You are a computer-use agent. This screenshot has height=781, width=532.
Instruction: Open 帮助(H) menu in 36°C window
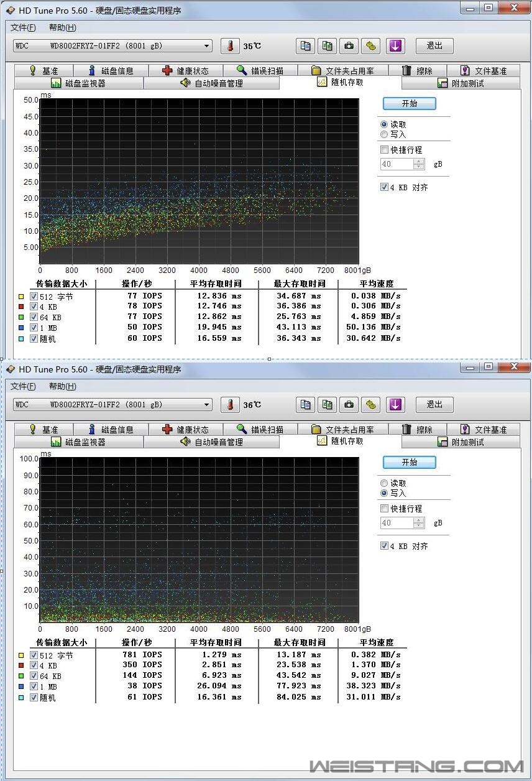[62, 386]
